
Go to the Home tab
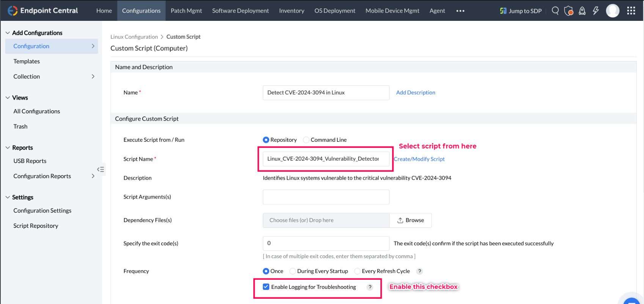[104, 11]
